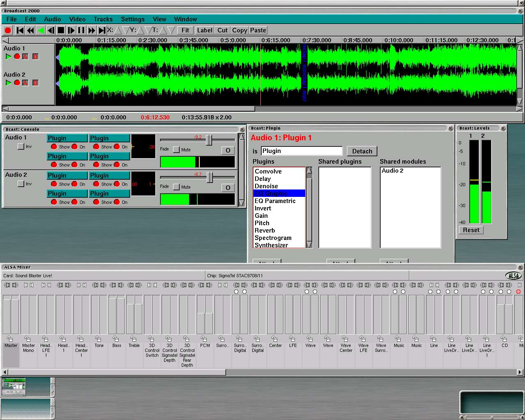Viewport: 525px width, 420px height.
Task: Click the right arrow of the ALSA Mixer horizontal scrollbar
Action: click(520, 372)
